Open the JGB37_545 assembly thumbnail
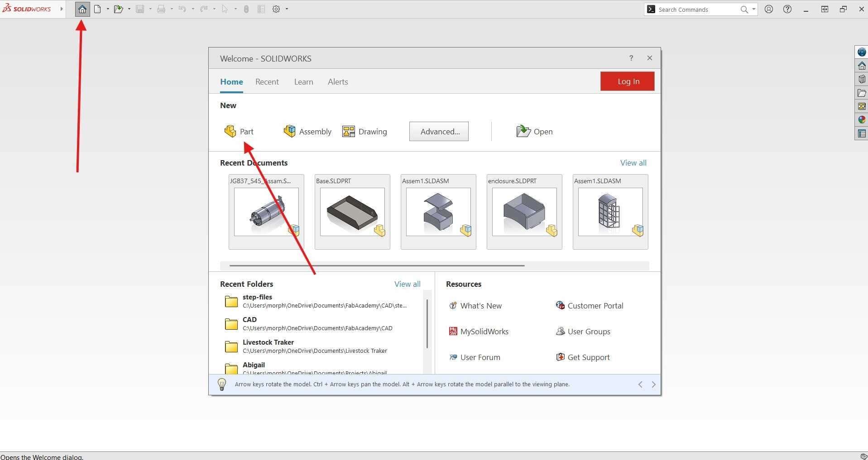The width and height of the screenshot is (868, 460). point(266,212)
